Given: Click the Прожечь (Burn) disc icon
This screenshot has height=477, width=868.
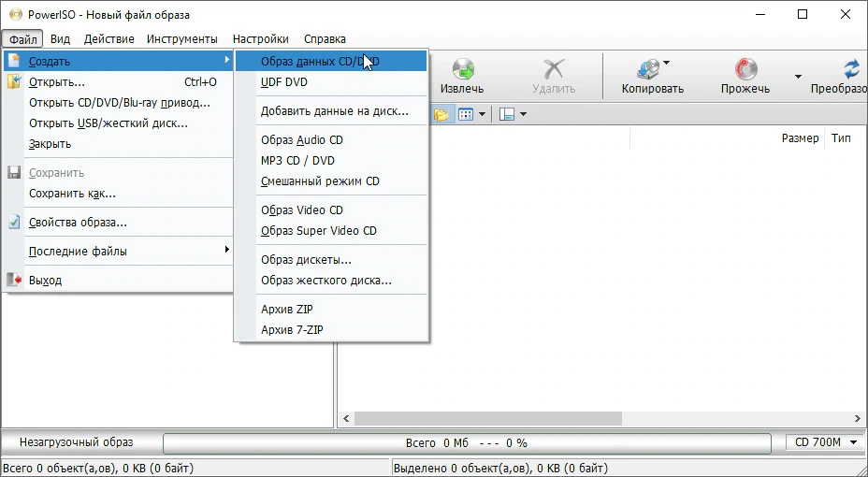Looking at the screenshot, I should point(745,69).
